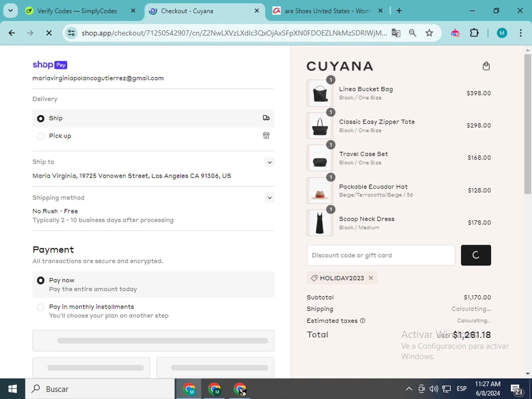Open the shopping extension icon in toolbar
532x399 pixels.
[455, 33]
